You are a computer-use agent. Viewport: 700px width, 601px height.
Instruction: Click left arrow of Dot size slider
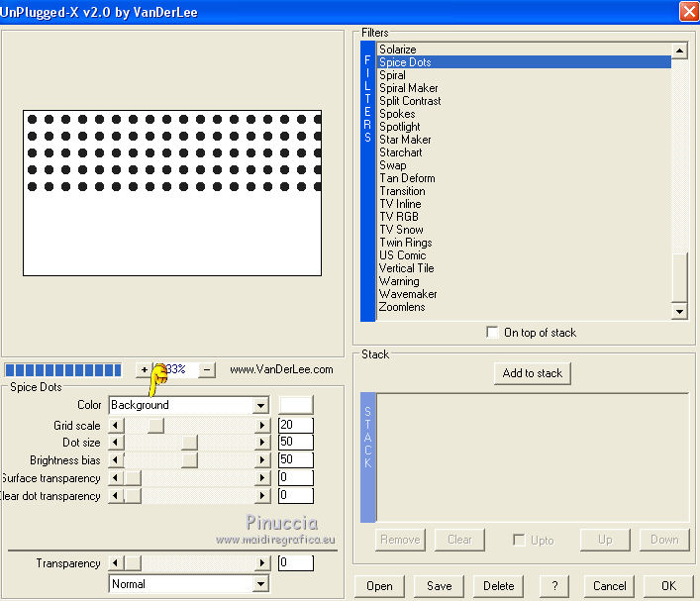click(116, 443)
